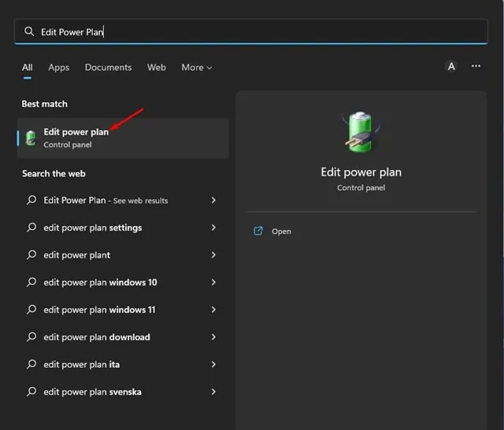Click search icon beside edit power plan svenska
Screen dimensions: 504x430
31,391
